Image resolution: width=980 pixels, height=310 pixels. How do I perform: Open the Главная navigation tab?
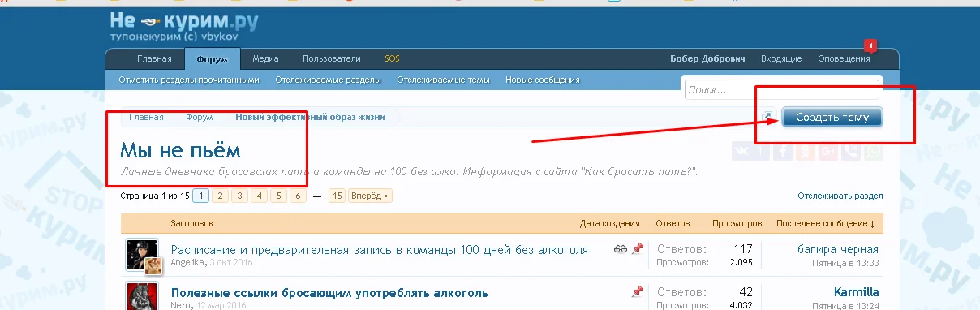(154, 58)
